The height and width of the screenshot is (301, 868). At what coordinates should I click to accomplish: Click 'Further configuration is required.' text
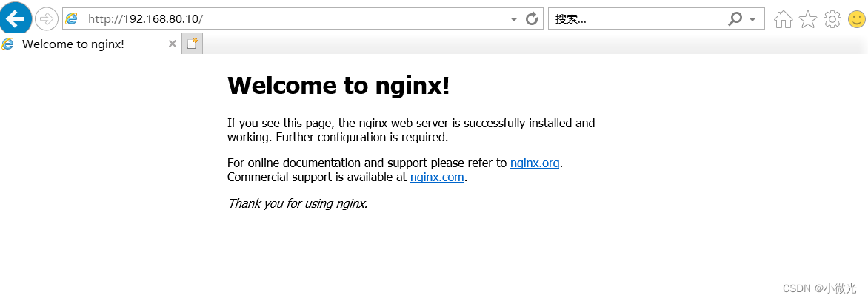(x=361, y=136)
